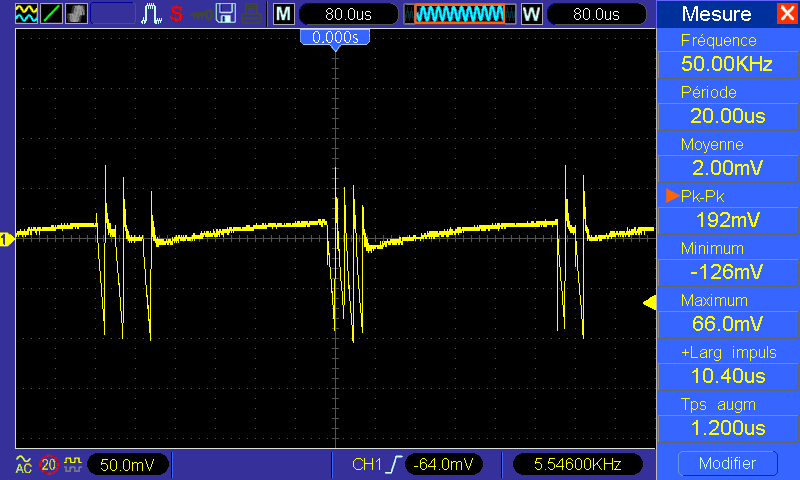The height and width of the screenshot is (480, 800).
Task: Select the Tps augm rise time item
Action: pos(727,417)
